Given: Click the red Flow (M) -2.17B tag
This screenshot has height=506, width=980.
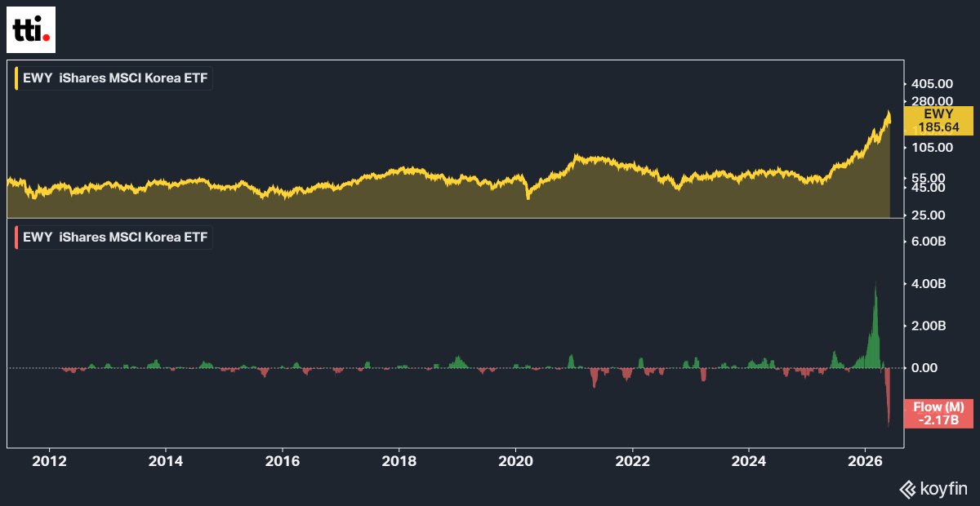Looking at the screenshot, I should [938, 414].
